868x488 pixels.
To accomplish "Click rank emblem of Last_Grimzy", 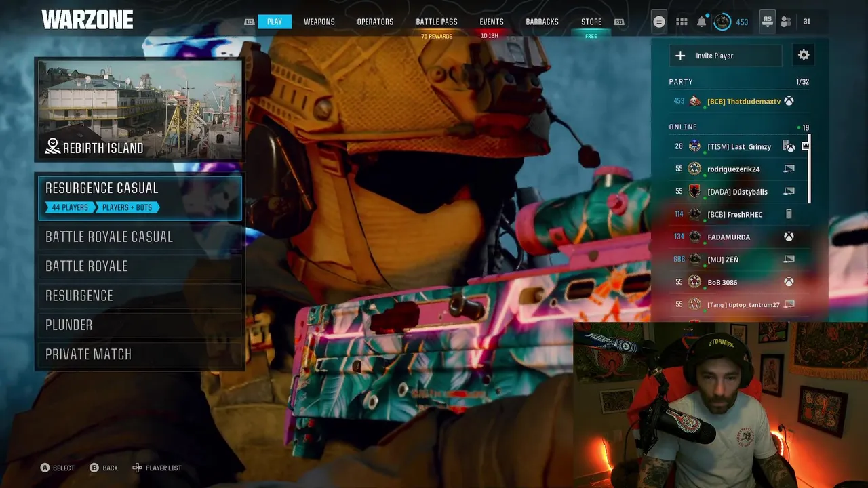I will (x=694, y=146).
